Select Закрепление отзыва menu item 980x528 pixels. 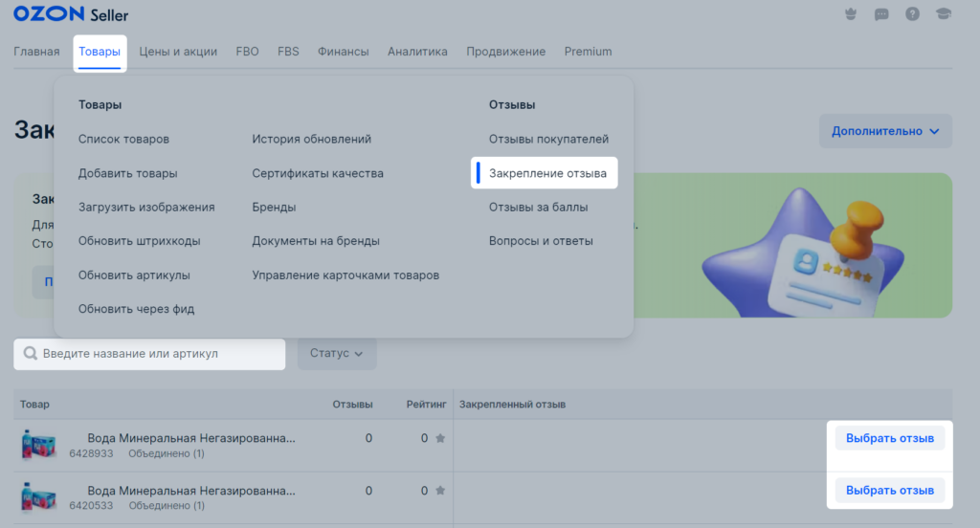pos(545,173)
